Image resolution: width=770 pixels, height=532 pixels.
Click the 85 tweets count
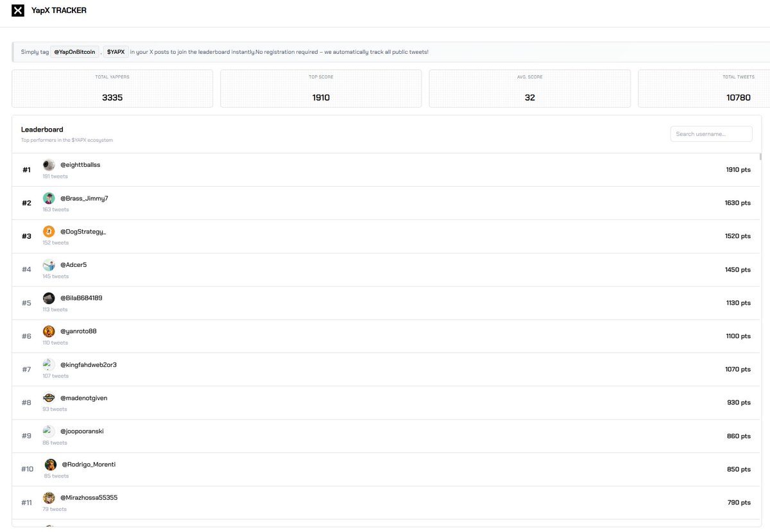pos(56,476)
